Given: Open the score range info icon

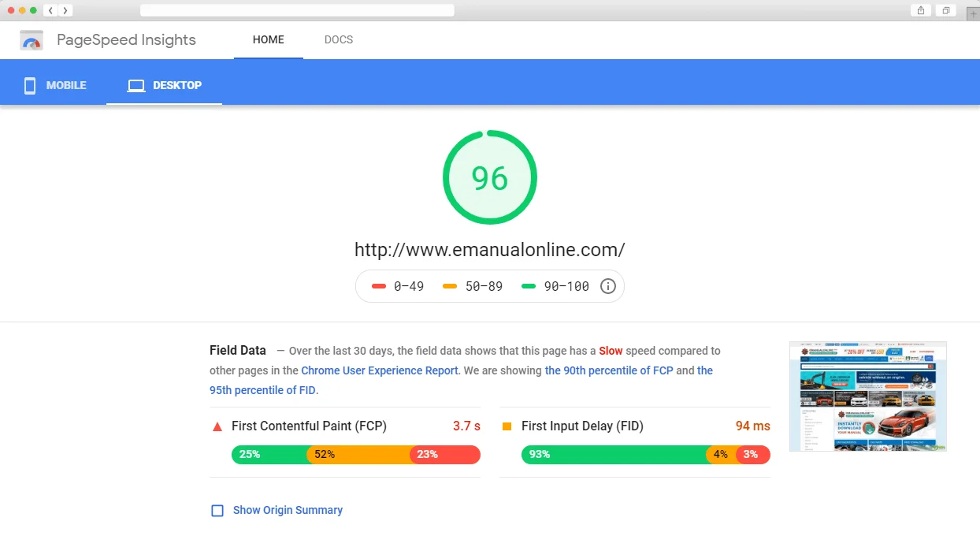Looking at the screenshot, I should click(x=608, y=286).
